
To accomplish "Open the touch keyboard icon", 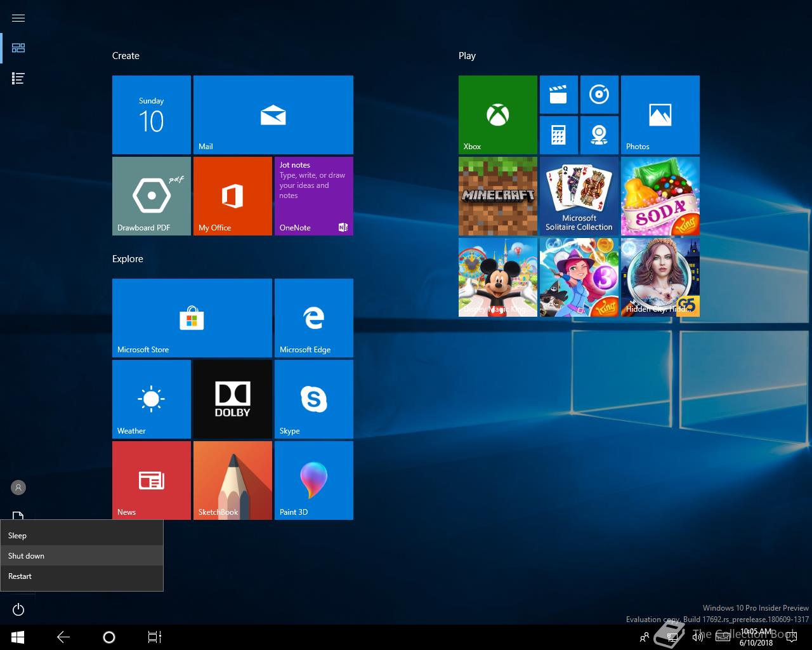I will click(x=723, y=637).
